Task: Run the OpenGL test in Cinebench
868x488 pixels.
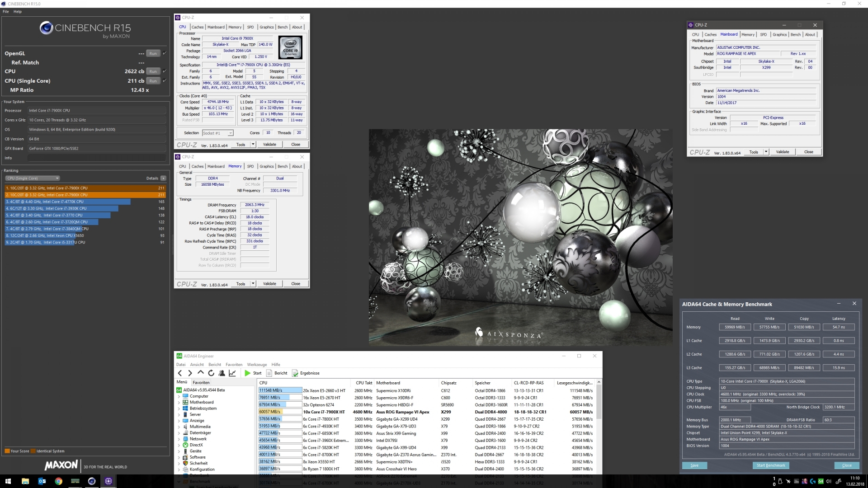Action: [x=153, y=53]
